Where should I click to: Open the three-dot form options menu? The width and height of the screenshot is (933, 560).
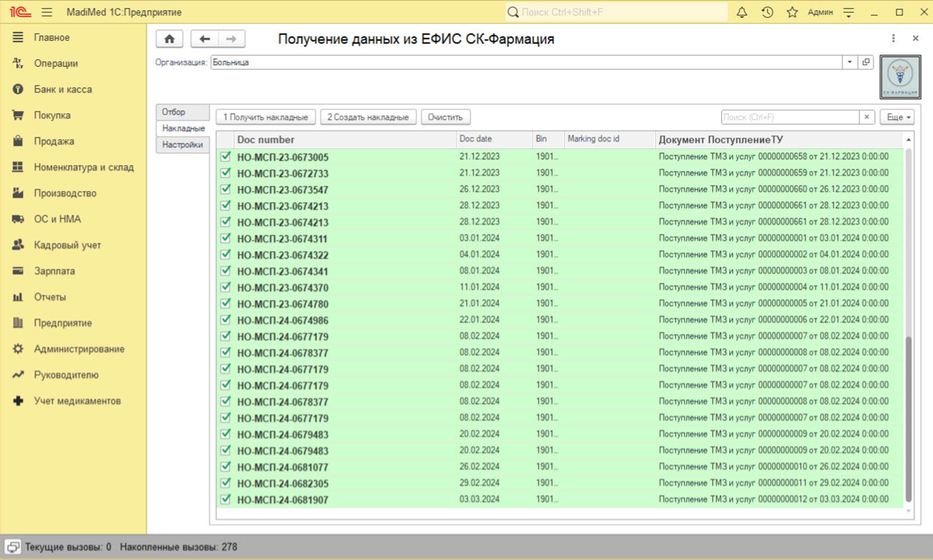point(893,39)
